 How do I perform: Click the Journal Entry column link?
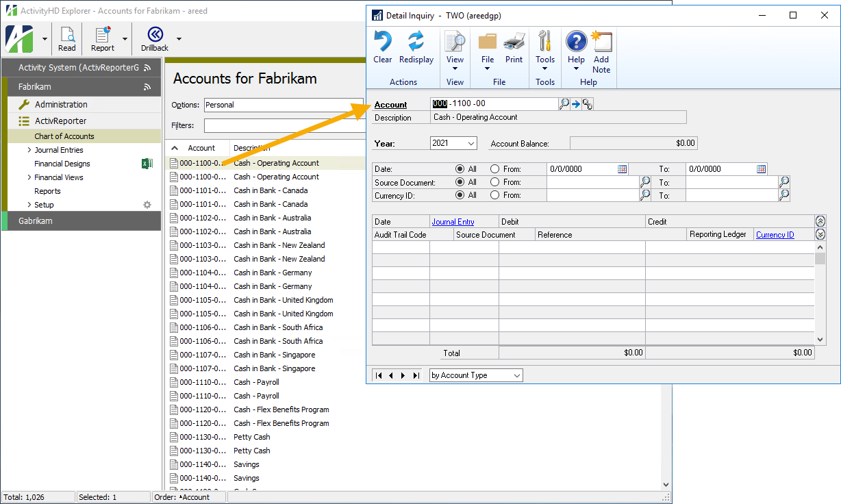tap(453, 222)
